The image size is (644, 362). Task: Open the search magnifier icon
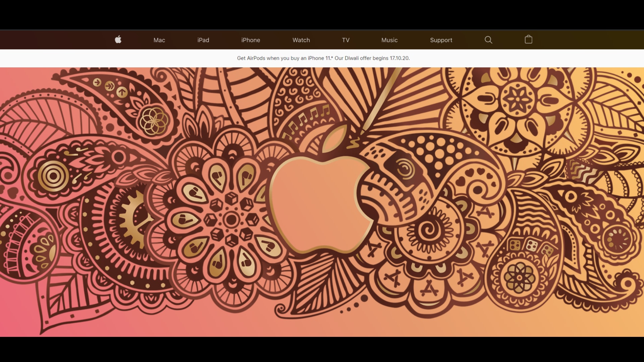pyautogui.click(x=488, y=40)
